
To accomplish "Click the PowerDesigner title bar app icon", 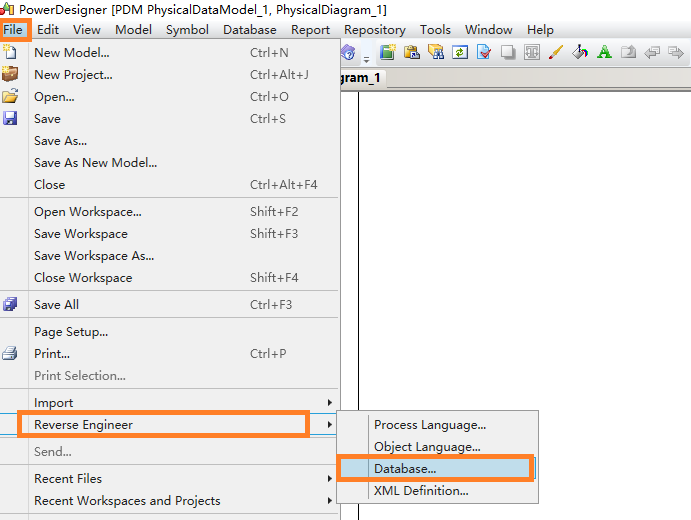I will [x=7, y=9].
